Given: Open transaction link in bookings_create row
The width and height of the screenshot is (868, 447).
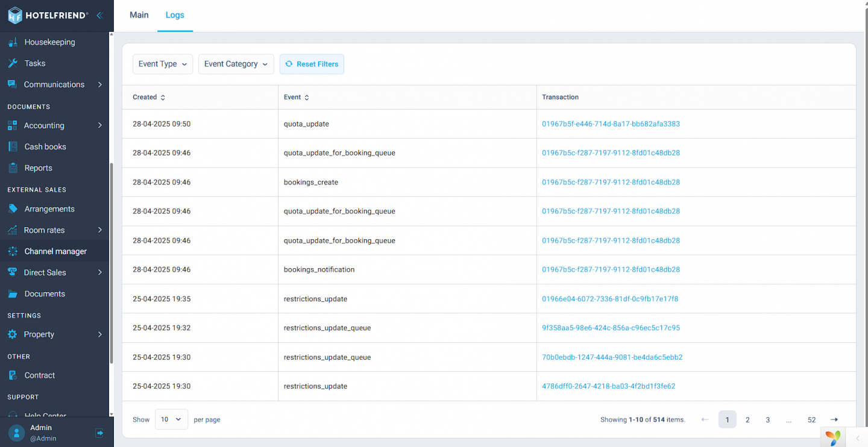Looking at the screenshot, I should (x=611, y=182).
